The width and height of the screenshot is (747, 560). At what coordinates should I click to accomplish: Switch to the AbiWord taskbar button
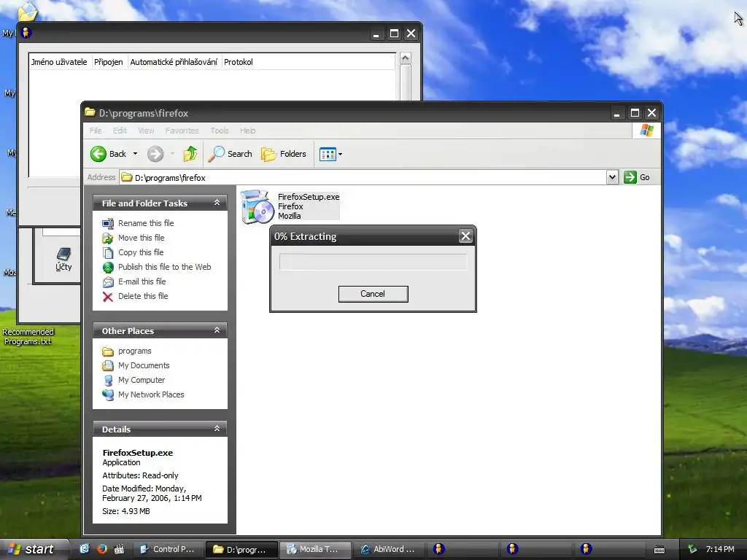click(389, 549)
